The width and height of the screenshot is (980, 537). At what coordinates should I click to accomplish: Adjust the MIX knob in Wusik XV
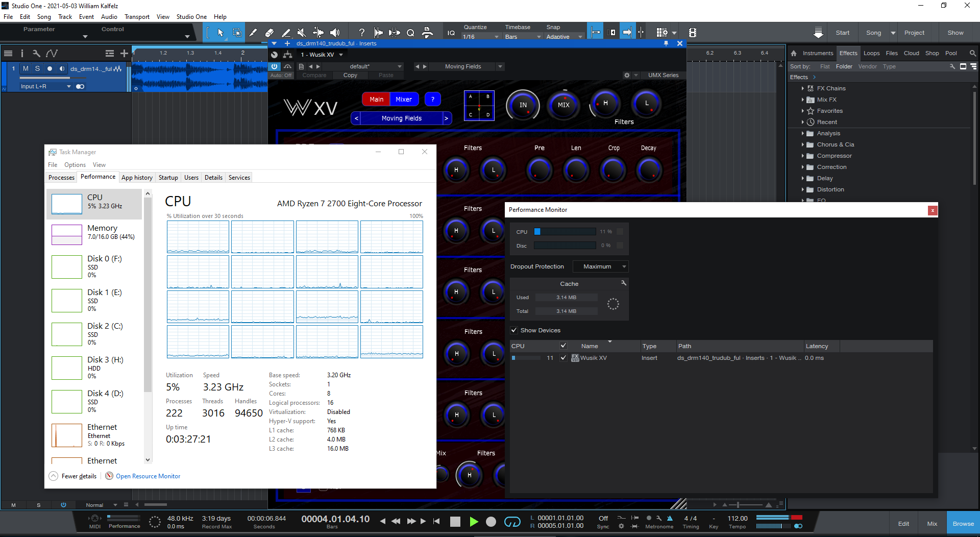pyautogui.click(x=563, y=105)
